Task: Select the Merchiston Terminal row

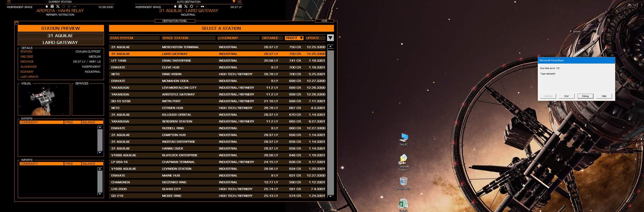Action: coord(217,47)
